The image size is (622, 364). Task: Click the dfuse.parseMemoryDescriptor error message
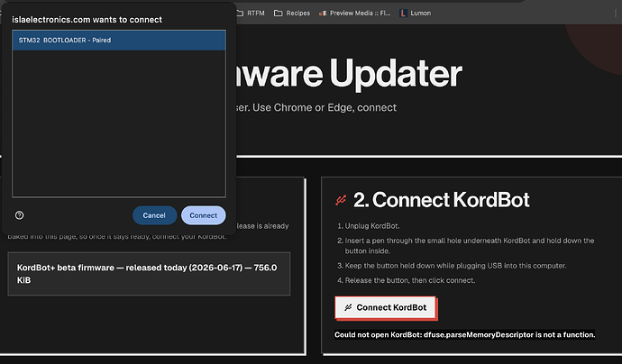464,334
